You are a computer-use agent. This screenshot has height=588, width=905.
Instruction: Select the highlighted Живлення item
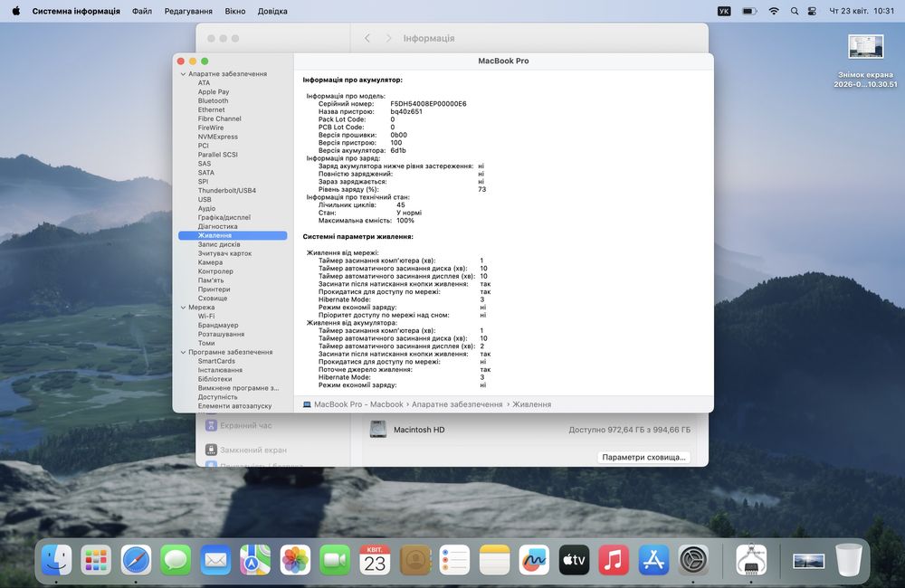tap(233, 235)
